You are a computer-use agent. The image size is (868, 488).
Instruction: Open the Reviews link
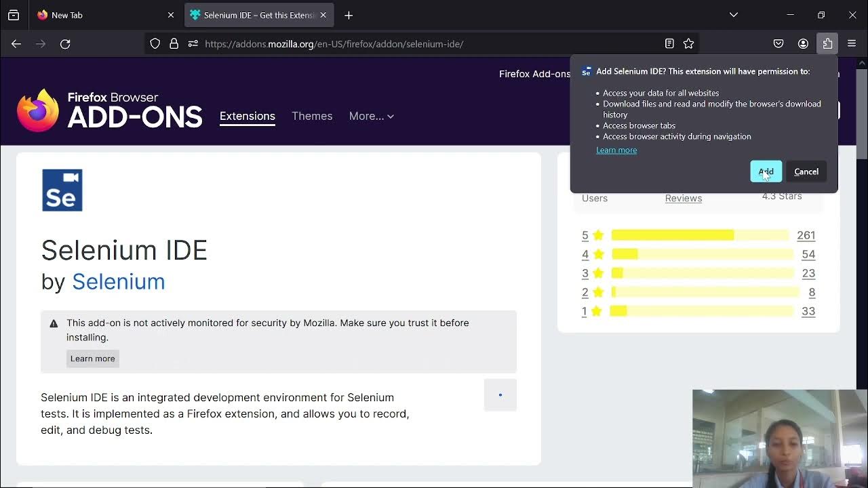click(684, 198)
